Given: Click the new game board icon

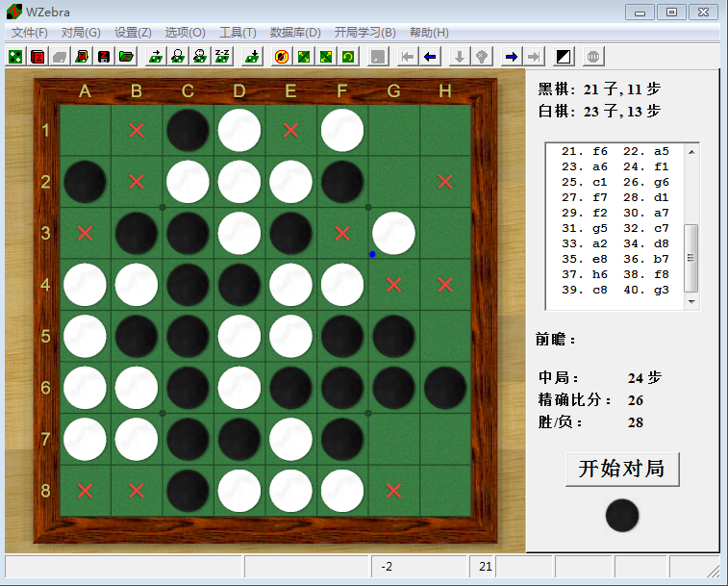Looking at the screenshot, I should (15, 57).
